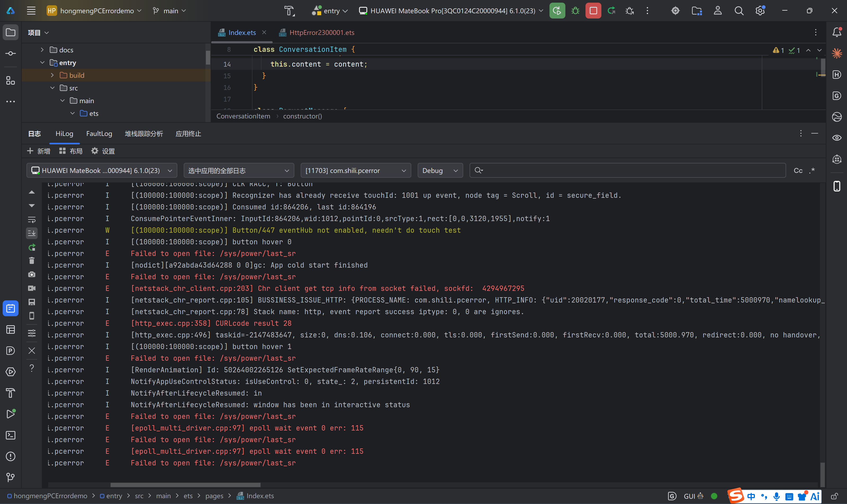Click the horizontal scrollbar of the log
847x504 pixels.
(x=185, y=485)
